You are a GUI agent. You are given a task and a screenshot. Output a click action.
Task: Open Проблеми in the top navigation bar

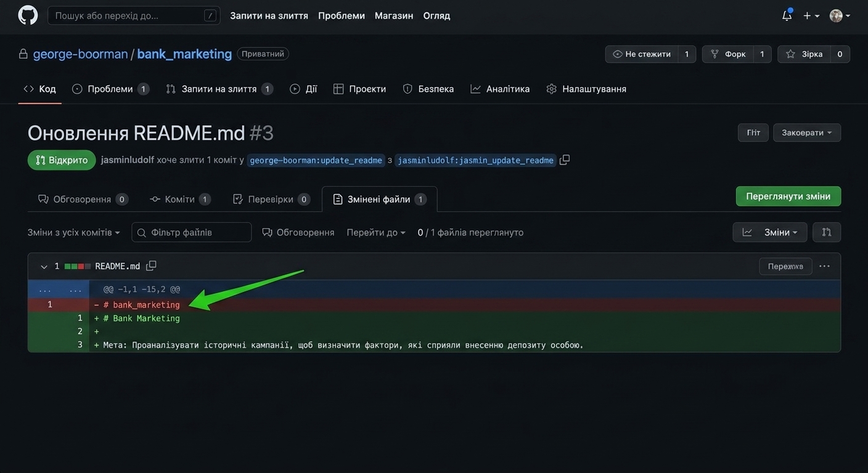pyautogui.click(x=342, y=15)
